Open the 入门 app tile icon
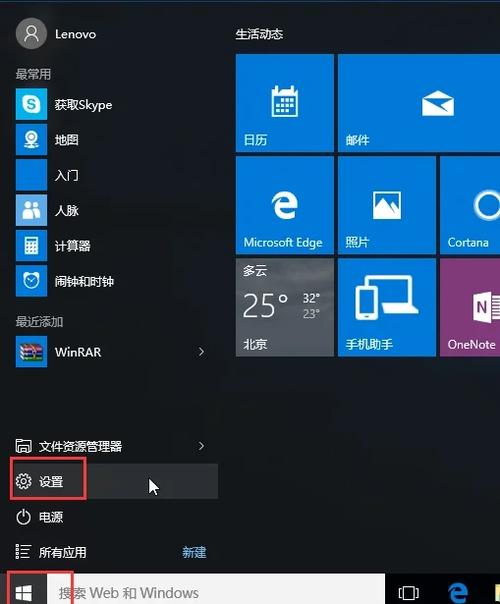The width and height of the screenshot is (500, 604). pyautogui.click(x=31, y=175)
